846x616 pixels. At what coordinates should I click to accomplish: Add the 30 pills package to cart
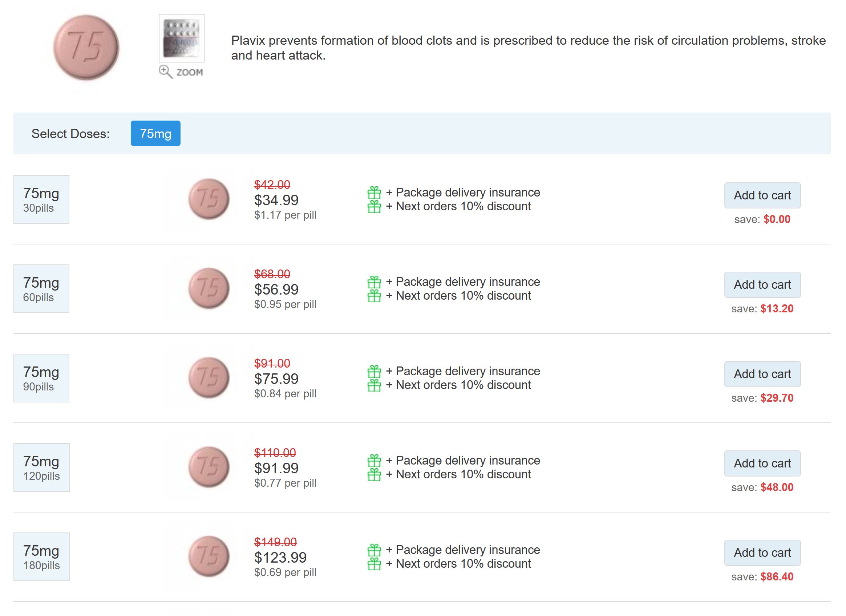(762, 195)
